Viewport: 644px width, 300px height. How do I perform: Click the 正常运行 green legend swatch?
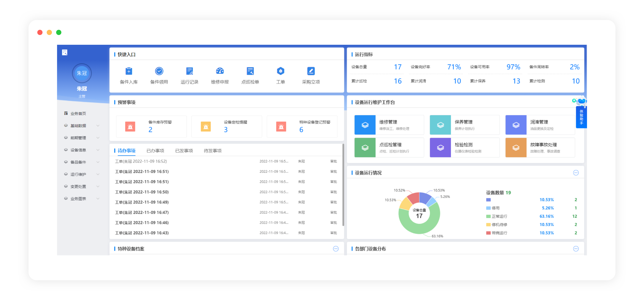(488, 216)
